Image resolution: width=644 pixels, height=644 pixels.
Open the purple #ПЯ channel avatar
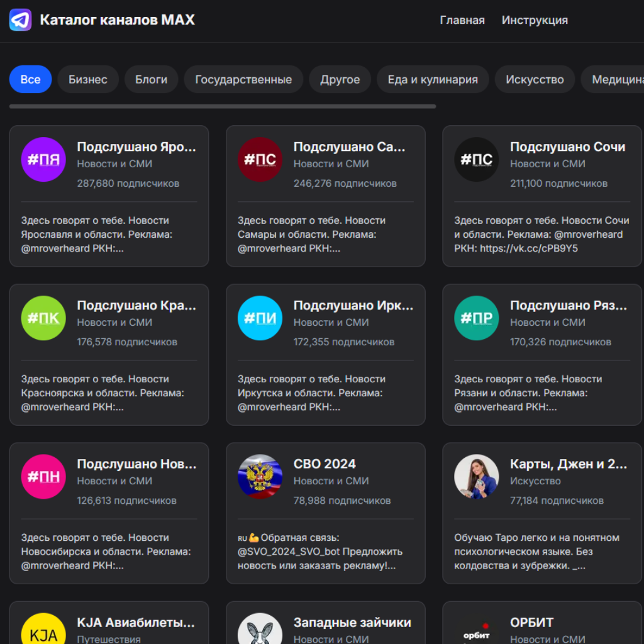tap(43, 160)
